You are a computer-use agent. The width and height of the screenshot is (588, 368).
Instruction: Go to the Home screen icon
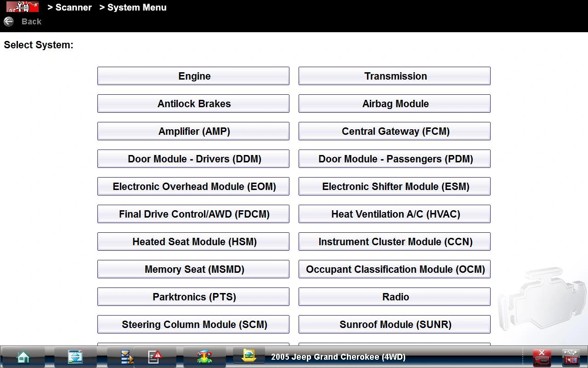pos(23,357)
